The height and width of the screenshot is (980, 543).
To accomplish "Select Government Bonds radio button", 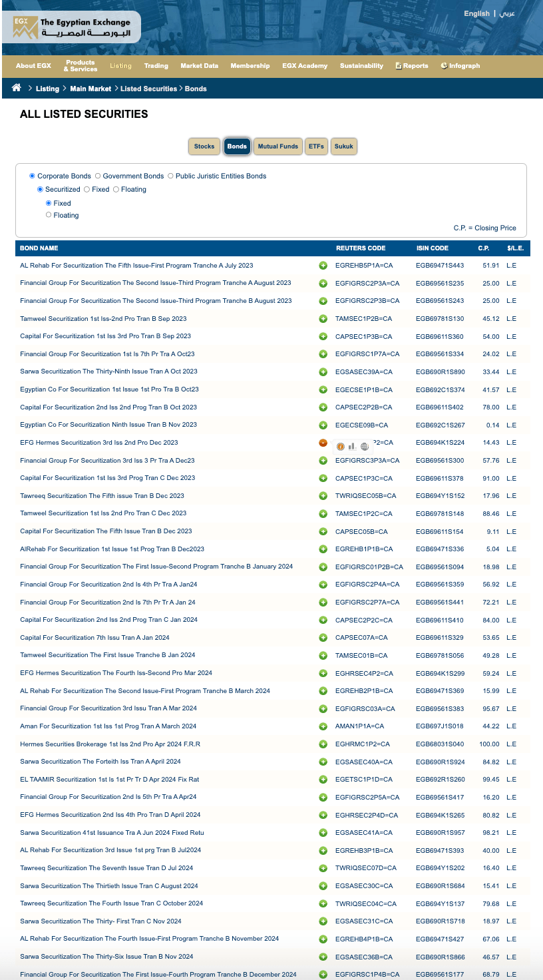I will (98, 176).
